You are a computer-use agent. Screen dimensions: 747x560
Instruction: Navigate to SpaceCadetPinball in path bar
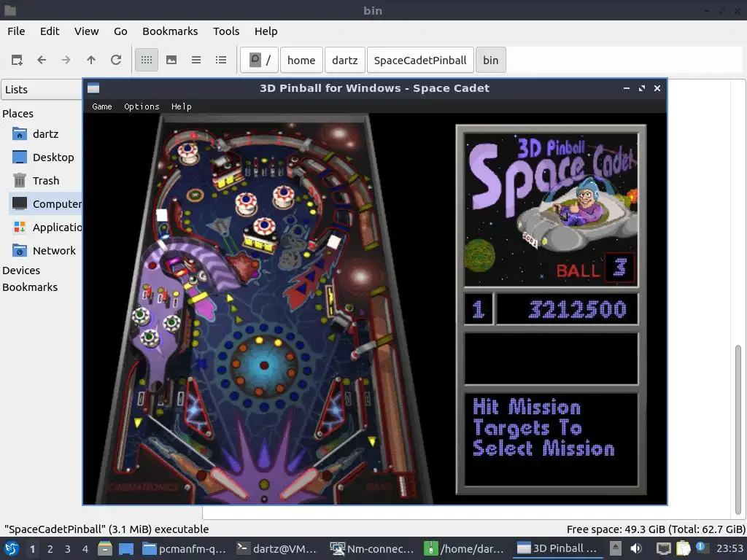(x=420, y=60)
